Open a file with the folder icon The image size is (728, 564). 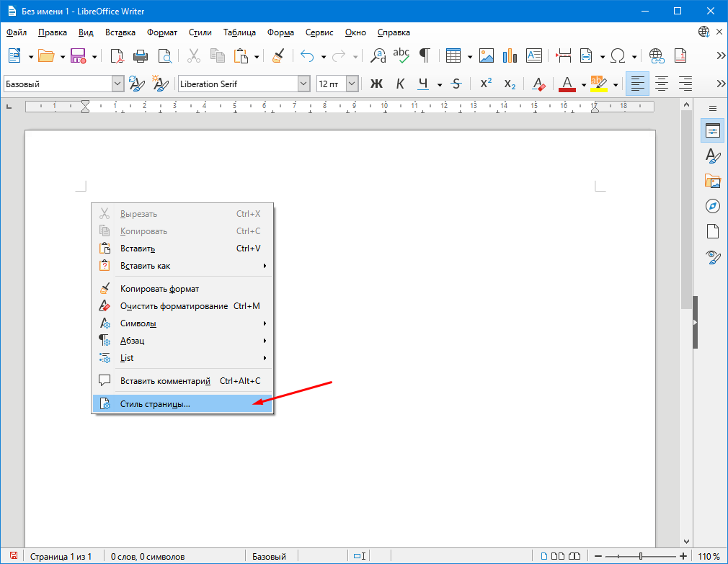point(46,56)
